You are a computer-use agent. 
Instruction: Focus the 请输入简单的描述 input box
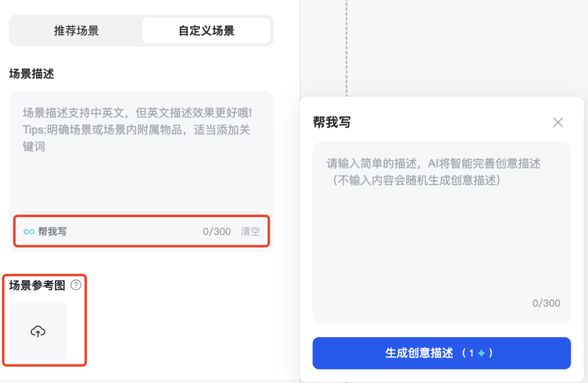441,223
